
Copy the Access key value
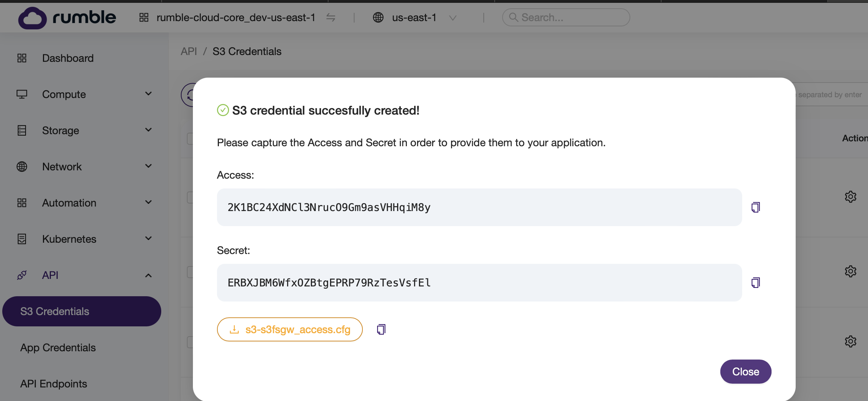click(755, 207)
